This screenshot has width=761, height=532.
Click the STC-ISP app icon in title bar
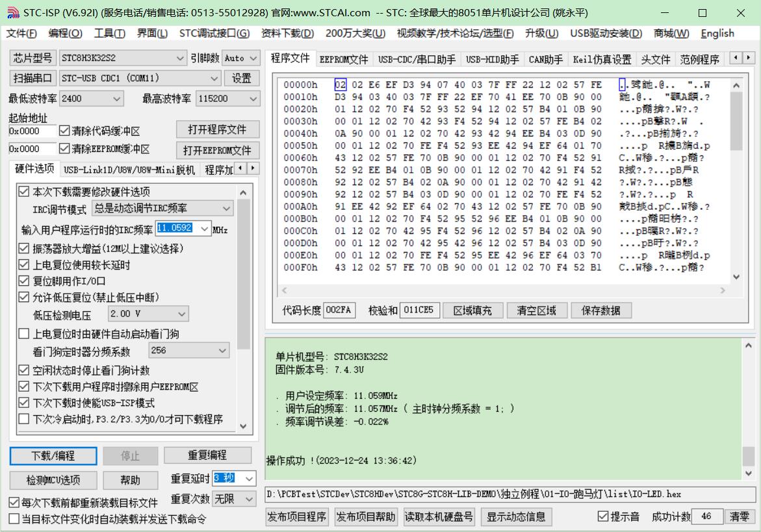pos(12,12)
